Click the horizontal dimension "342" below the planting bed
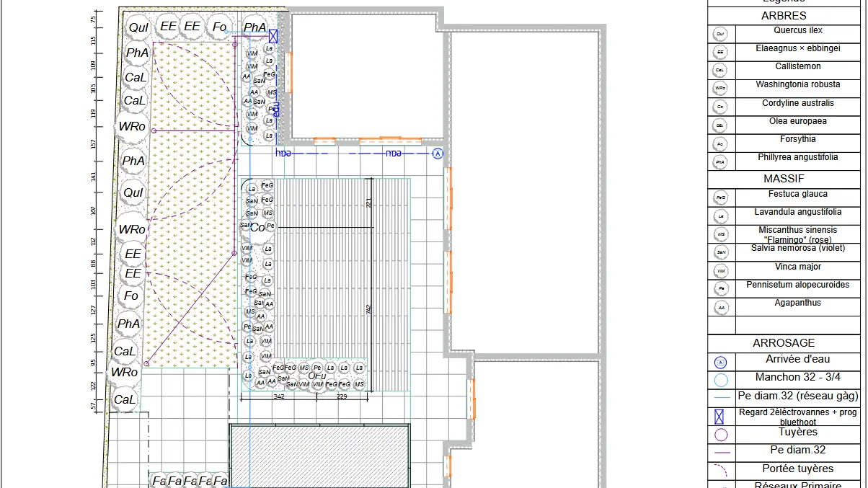Viewport: 868px width, 488px height. 279,396
